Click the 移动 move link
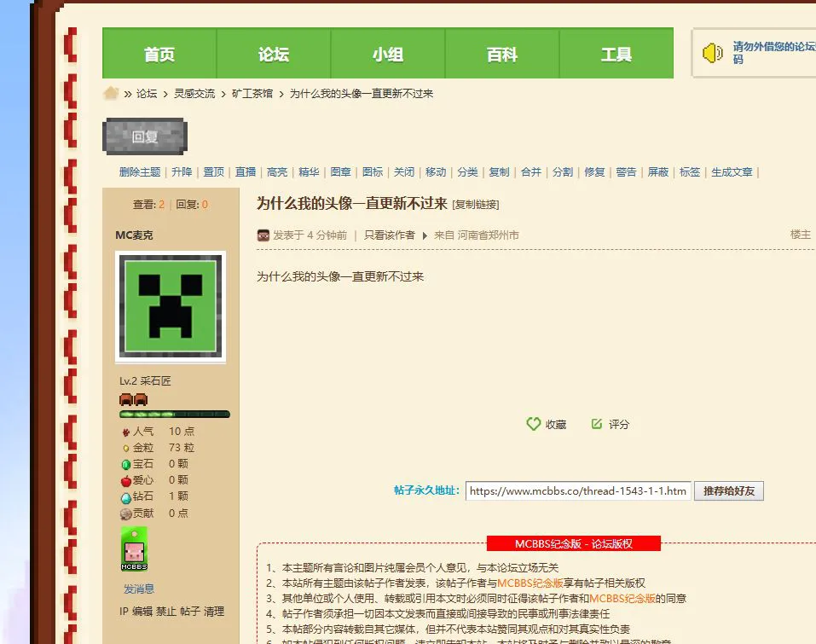Screen dimensions: 816x644 click(436, 171)
